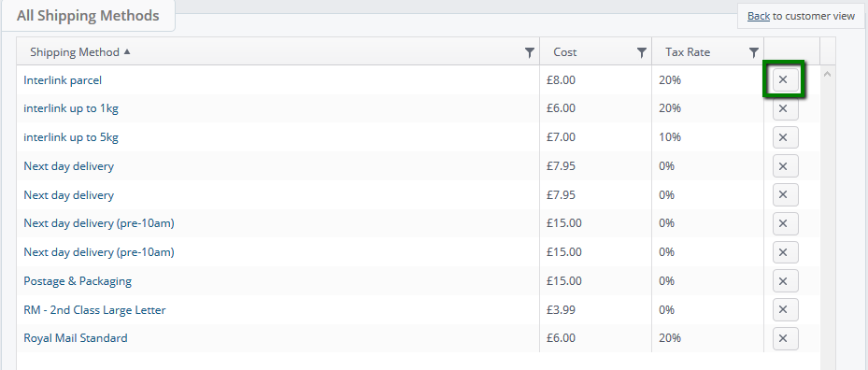The width and height of the screenshot is (868, 370).
Task: Sort the list by Tax Rate header
Action: (x=688, y=52)
